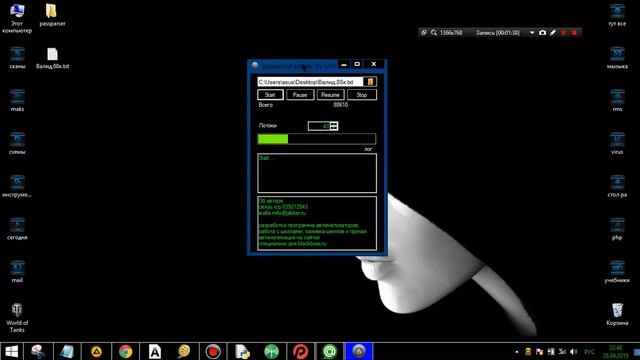The width and height of the screenshot is (640, 360).
Task: Select the virus desktop folder
Action: click(x=617, y=143)
